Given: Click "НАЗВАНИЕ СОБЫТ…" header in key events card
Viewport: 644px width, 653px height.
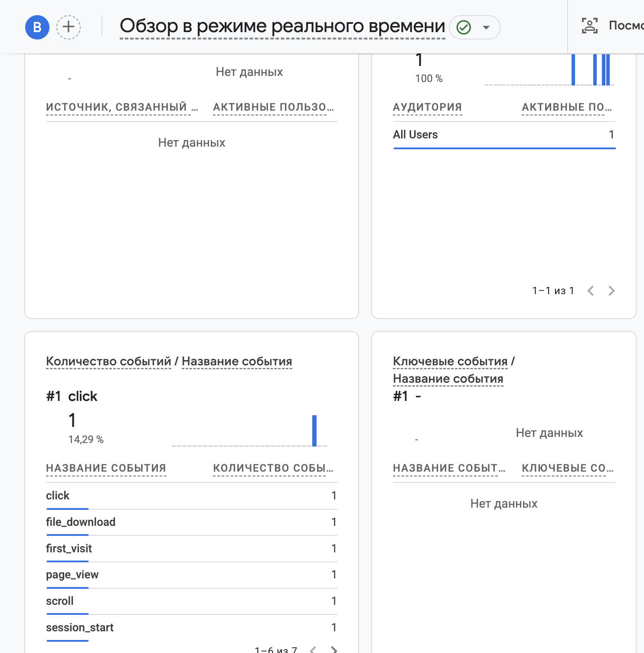Looking at the screenshot, I should click(449, 468).
